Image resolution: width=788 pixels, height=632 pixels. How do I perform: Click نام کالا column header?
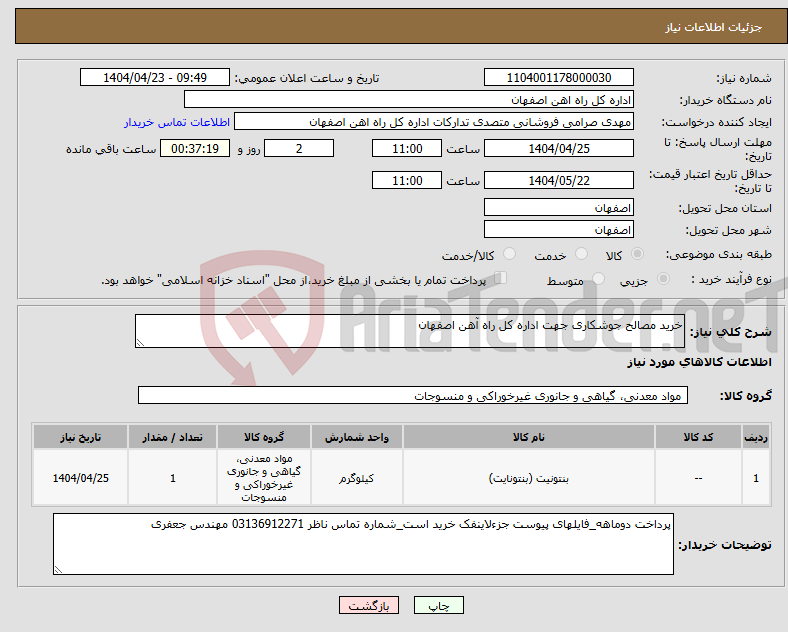click(528, 437)
